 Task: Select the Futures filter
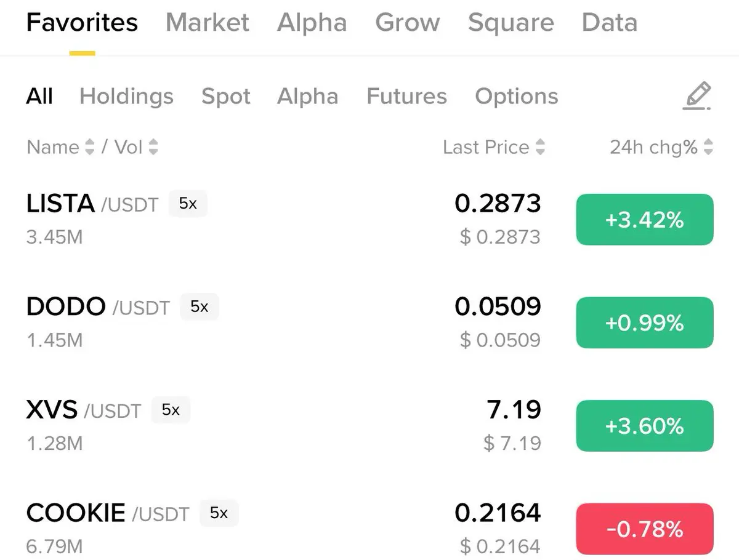pos(406,97)
